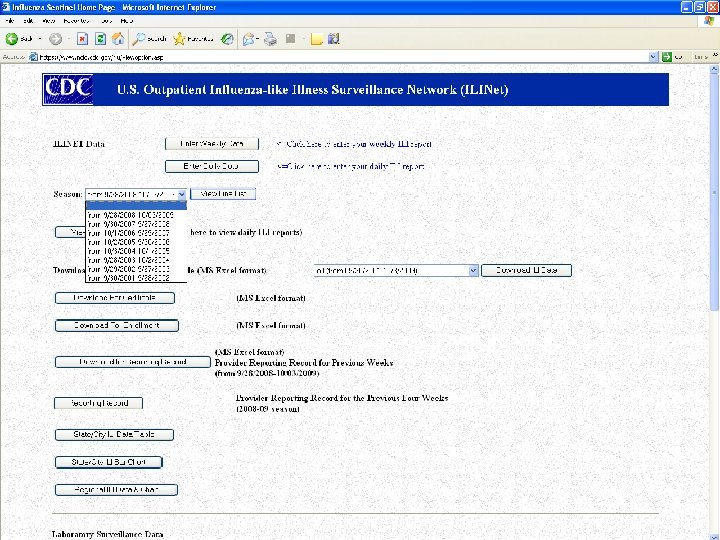720x540 pixels.
Task: Click the Links toolbar label
Action: pos(701,57)
